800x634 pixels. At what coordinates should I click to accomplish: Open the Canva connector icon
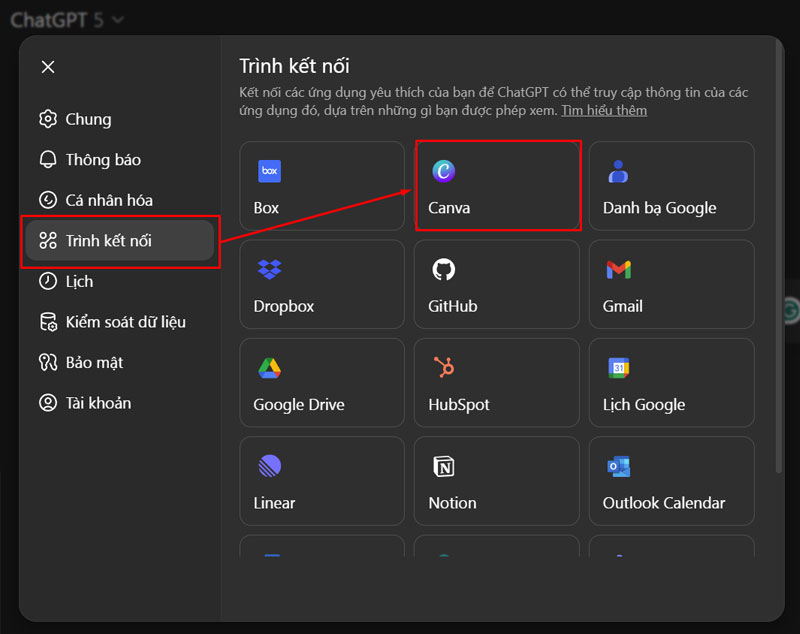tap(443, 171)
